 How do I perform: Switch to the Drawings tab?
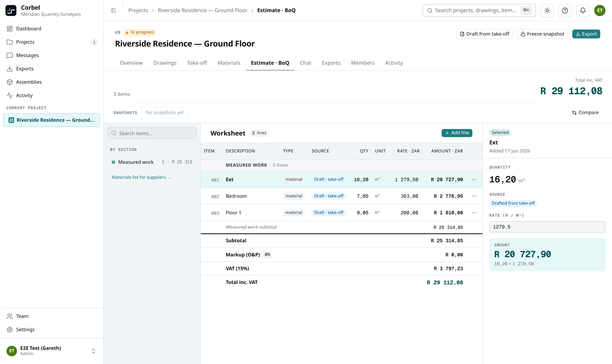pos(165,63)
